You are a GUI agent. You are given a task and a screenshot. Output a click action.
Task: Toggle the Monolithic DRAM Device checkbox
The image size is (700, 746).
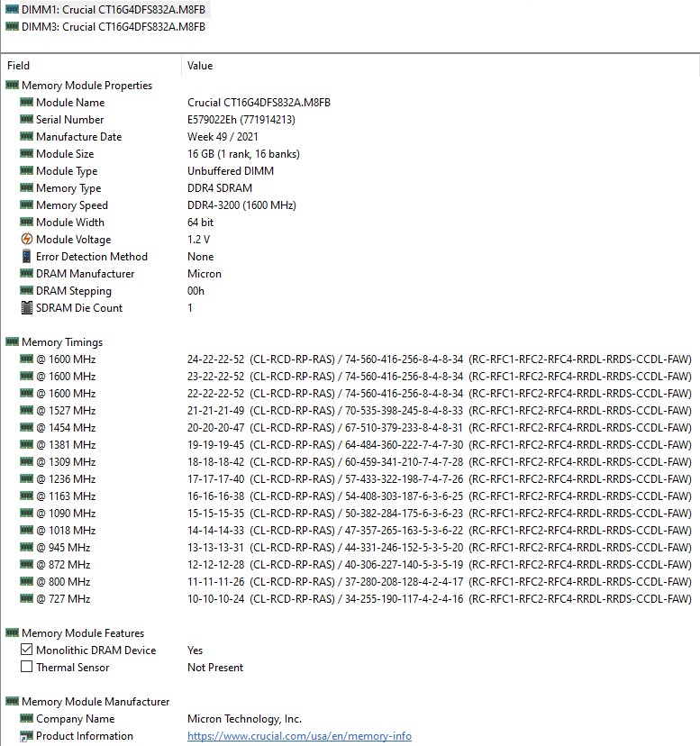click(x=27, y=650)
